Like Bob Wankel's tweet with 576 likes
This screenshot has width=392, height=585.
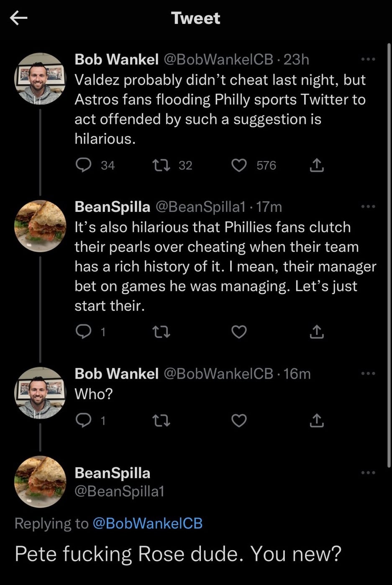[x=239, y=165]
